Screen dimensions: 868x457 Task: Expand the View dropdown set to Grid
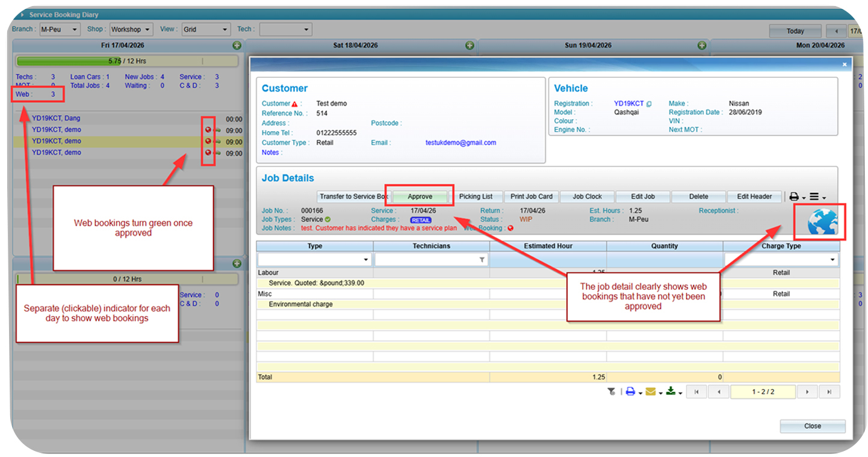(x=206, y=29)
